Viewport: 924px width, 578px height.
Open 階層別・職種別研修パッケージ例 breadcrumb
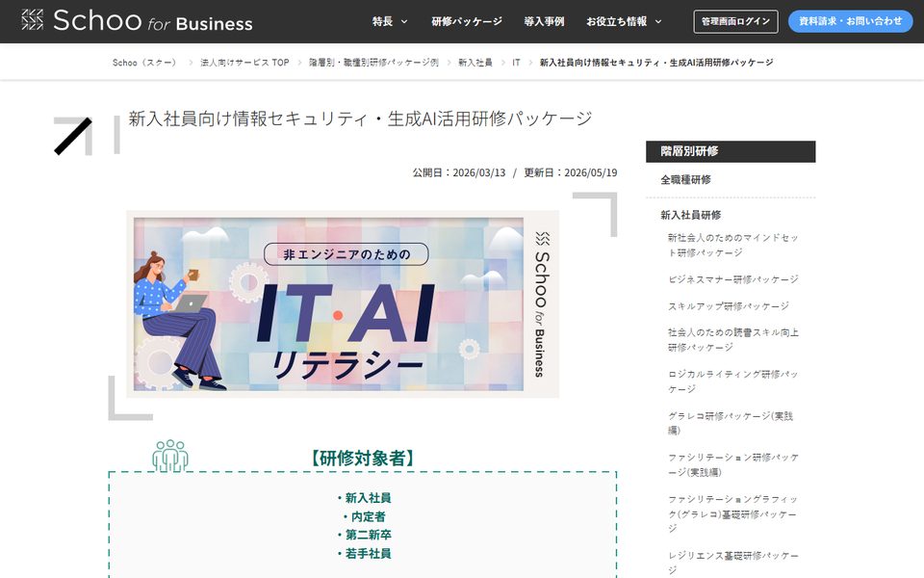click(x=373, y=63)
